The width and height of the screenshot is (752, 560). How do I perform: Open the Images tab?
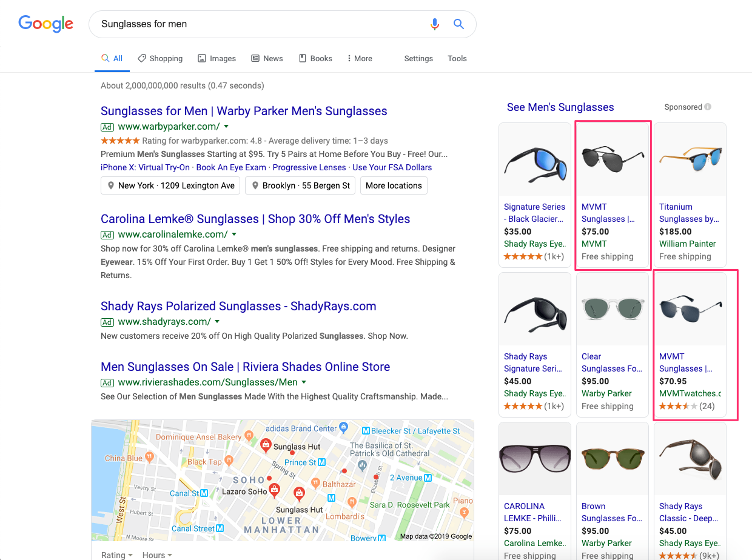click(x=217, y=58)
